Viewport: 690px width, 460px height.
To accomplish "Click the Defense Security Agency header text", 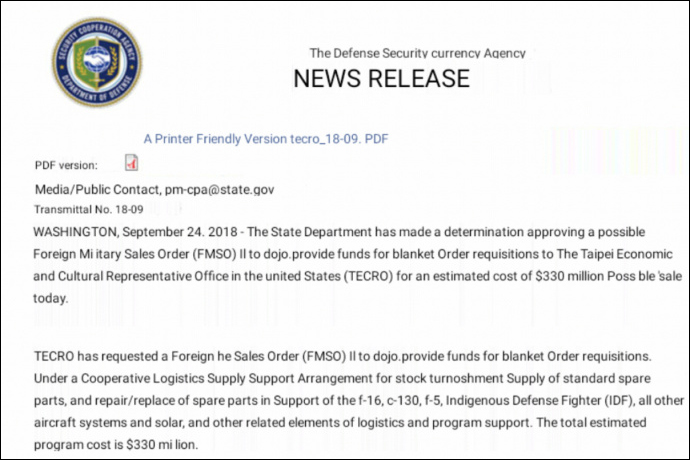I will (x=417, y=53).
